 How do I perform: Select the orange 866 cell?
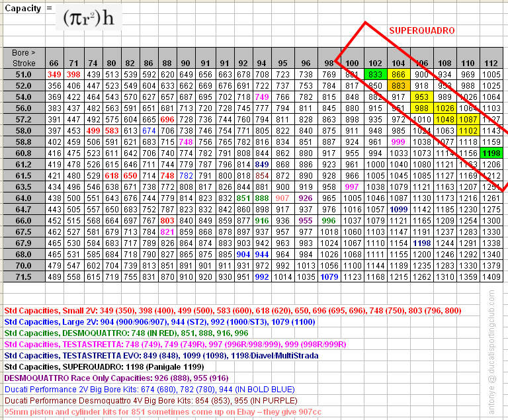coord(399,75)
